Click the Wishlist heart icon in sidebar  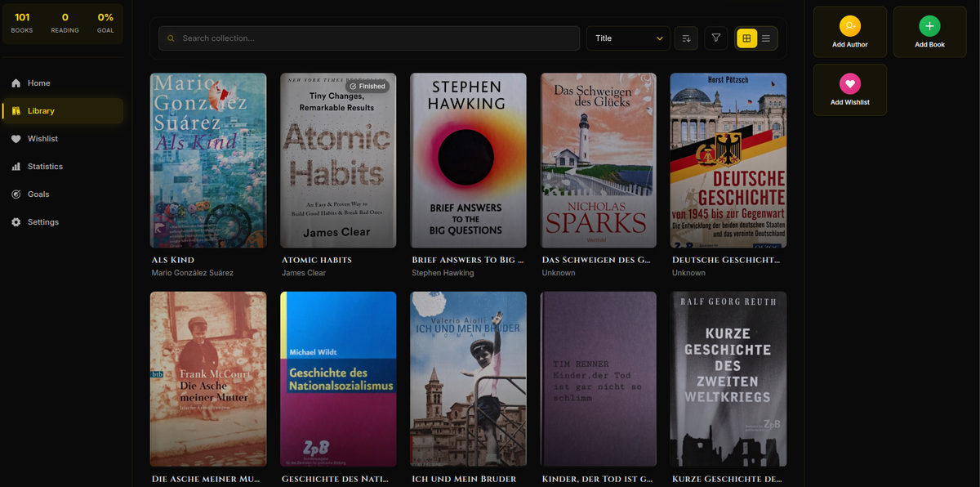pyautogui.click(x=16, y=139)
